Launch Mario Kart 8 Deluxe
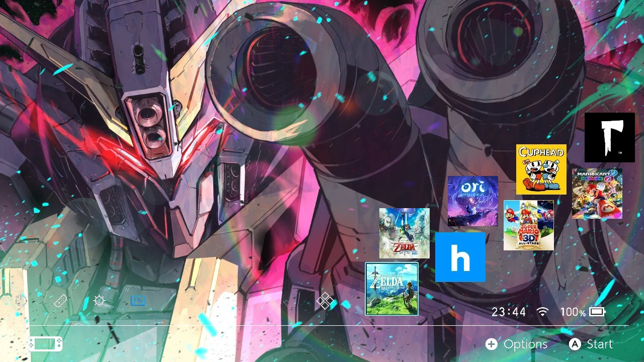This screenshot has width=644, height=362. pos(597,194)
